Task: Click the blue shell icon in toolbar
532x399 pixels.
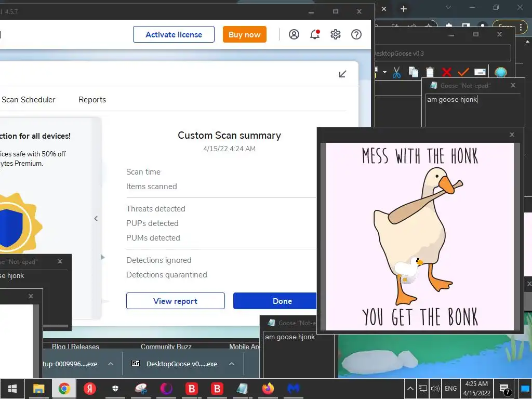Action: pos(501,72)
